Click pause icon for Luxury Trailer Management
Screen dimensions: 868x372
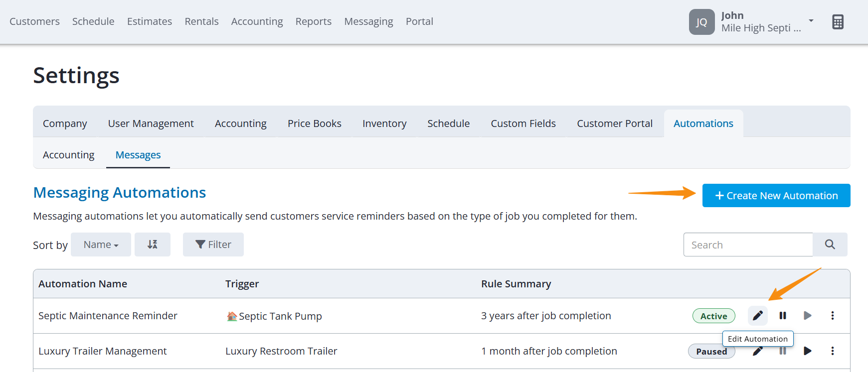(x=783, y=351)
